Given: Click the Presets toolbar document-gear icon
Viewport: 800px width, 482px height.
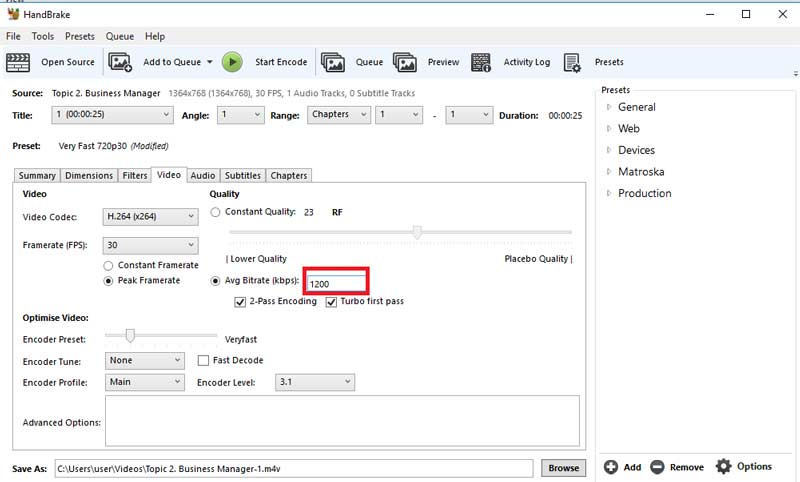Looking at the screenshot, I should click(572, 63).
